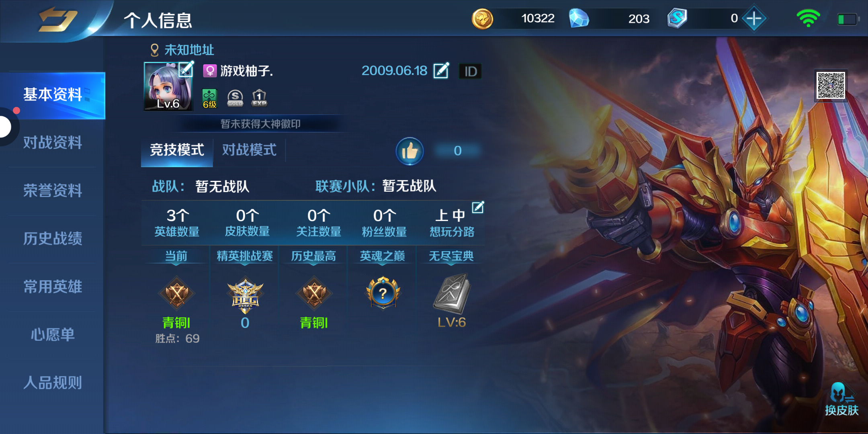868x434 pixels.
Task: Click the 精英挑战赛 HEL badge
Action: pyautogui.click(x=245, y=295)
